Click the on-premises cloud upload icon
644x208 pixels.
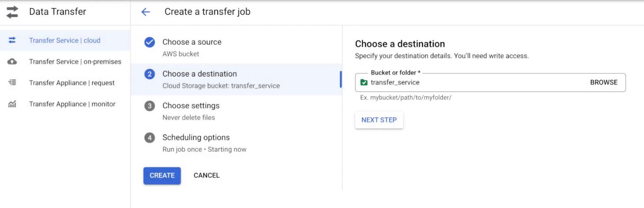coord(12,62)
